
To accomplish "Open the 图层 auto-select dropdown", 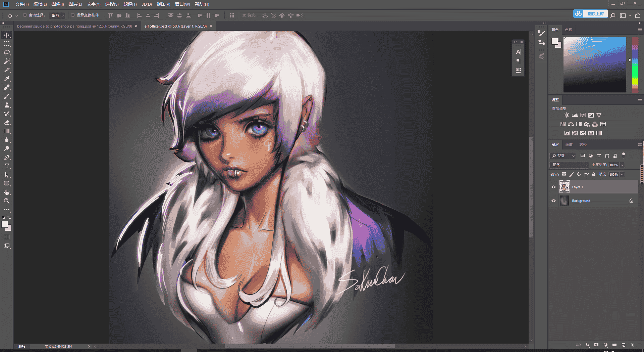I will (57, 15).
